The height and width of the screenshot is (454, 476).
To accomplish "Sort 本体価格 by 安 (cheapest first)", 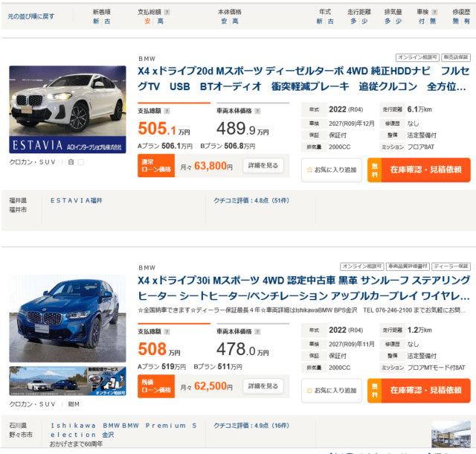I will tap(224, 22).
